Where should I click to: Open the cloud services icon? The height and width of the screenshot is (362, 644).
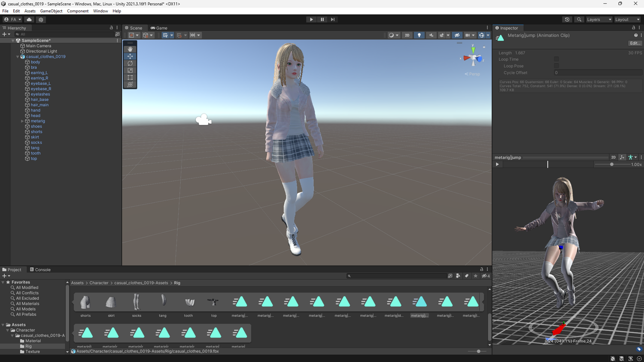[x=29, y=19]
